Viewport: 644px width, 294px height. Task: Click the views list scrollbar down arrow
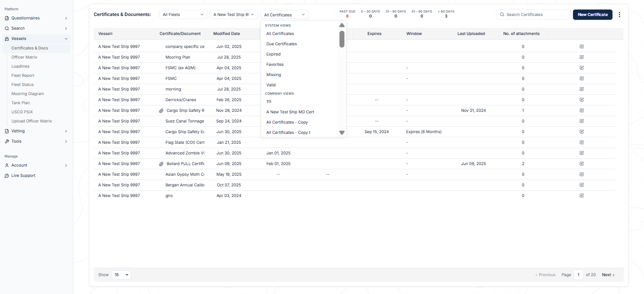pos(342,133)
